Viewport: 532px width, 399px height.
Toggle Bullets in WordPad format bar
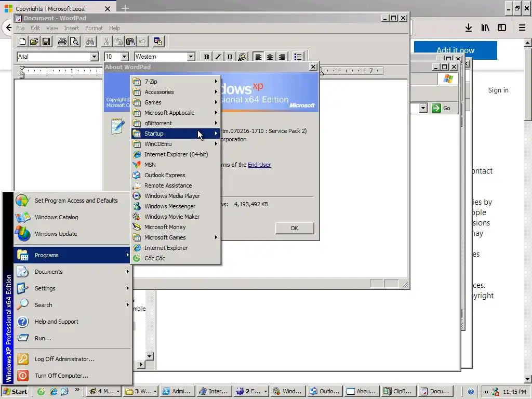[x=298, y=57]
